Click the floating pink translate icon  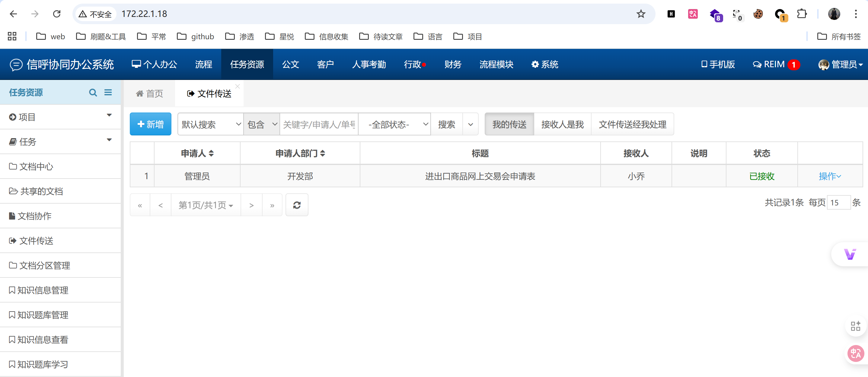coord(856,353)
